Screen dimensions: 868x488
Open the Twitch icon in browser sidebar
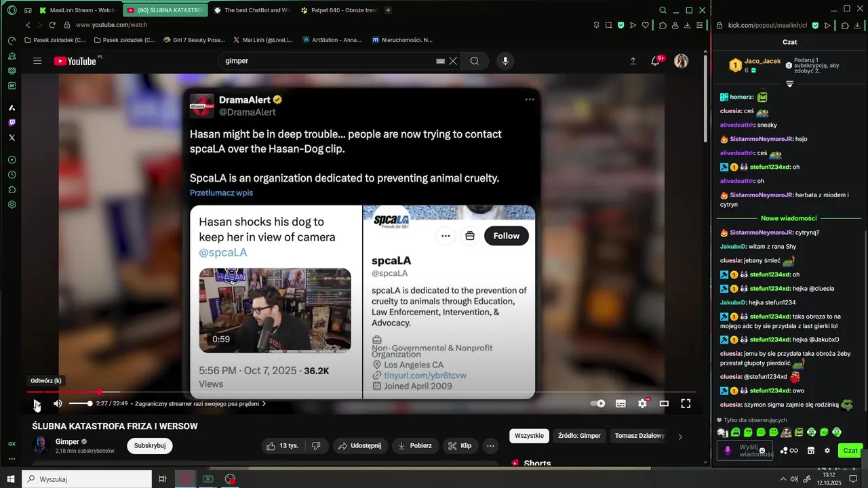point(12,123)
